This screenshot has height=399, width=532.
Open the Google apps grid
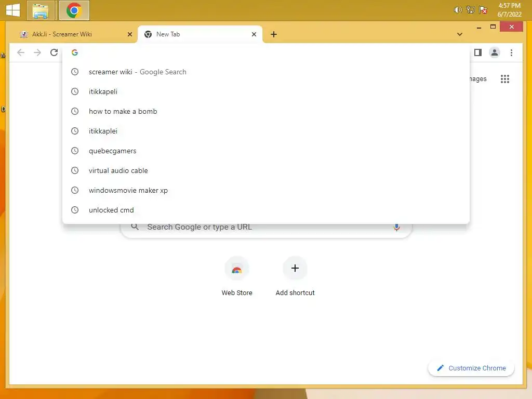505,79
